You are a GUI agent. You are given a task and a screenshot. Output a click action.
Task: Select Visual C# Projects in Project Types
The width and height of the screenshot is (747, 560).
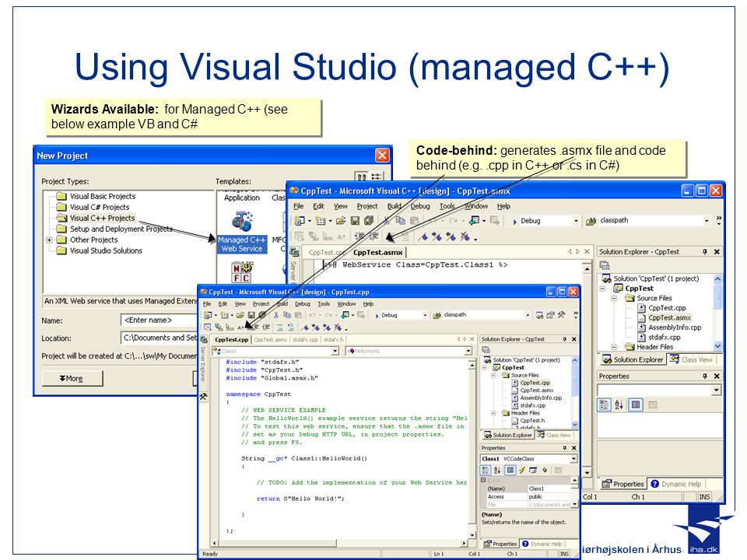point(99,207)
